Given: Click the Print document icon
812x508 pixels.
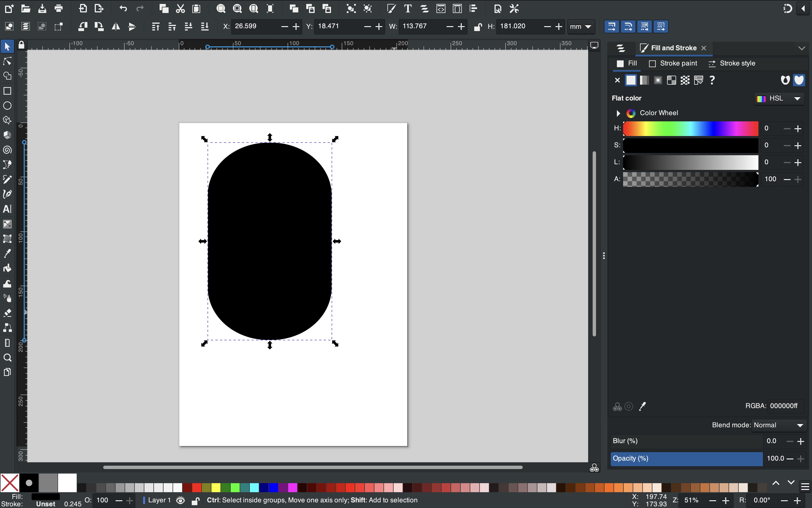Looking at the screenshot, I should tap(59, 9).
